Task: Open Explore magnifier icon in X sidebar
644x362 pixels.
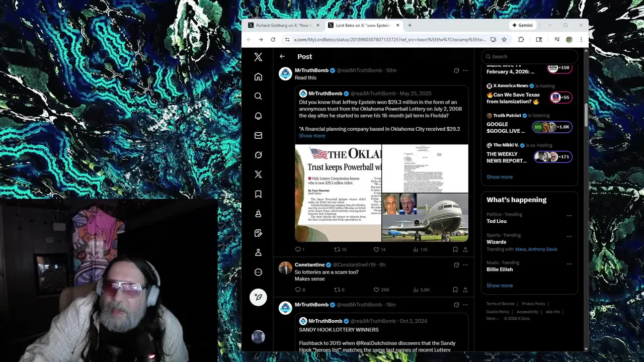Action: click(x=258, y=97)
